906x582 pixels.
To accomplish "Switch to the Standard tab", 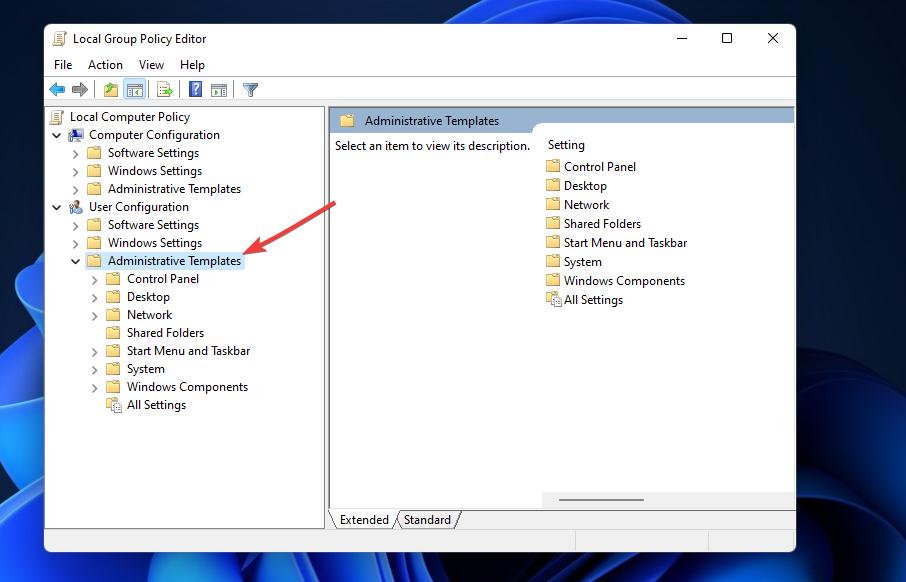I will click(427, 520).
